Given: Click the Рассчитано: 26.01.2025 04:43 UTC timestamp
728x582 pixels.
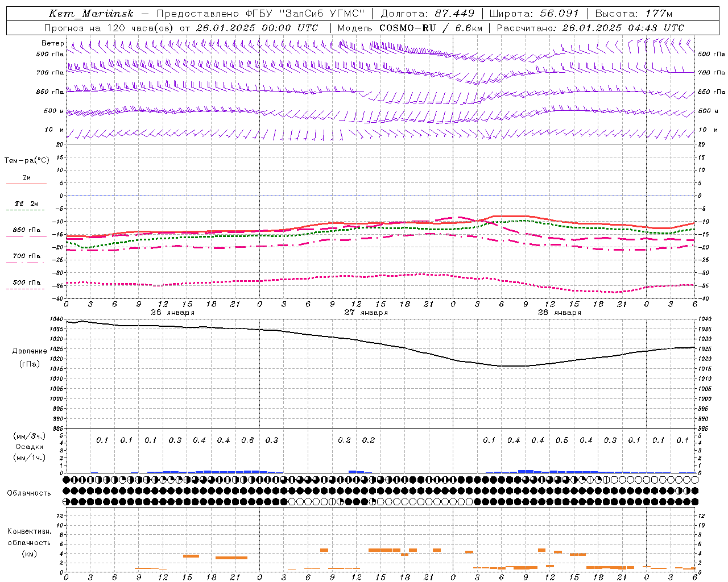Looking at the screenshot, I should pyautogui.click(x=590, y=28).
